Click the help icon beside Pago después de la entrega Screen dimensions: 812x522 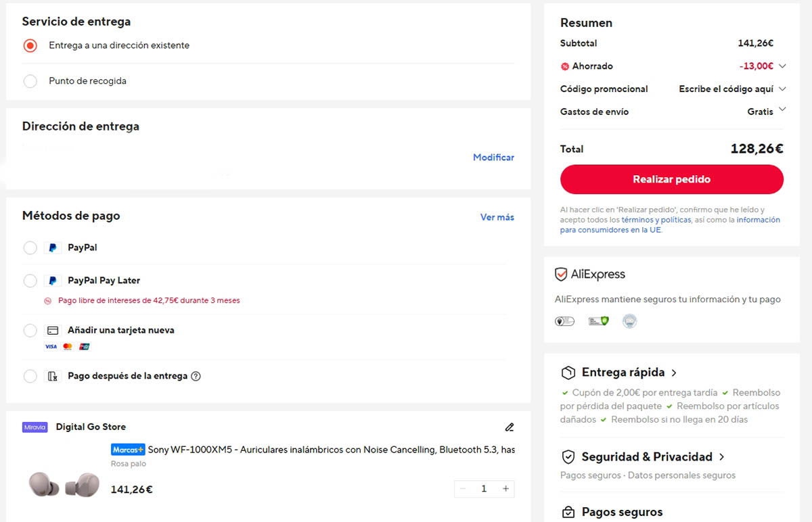click(196, 377)
